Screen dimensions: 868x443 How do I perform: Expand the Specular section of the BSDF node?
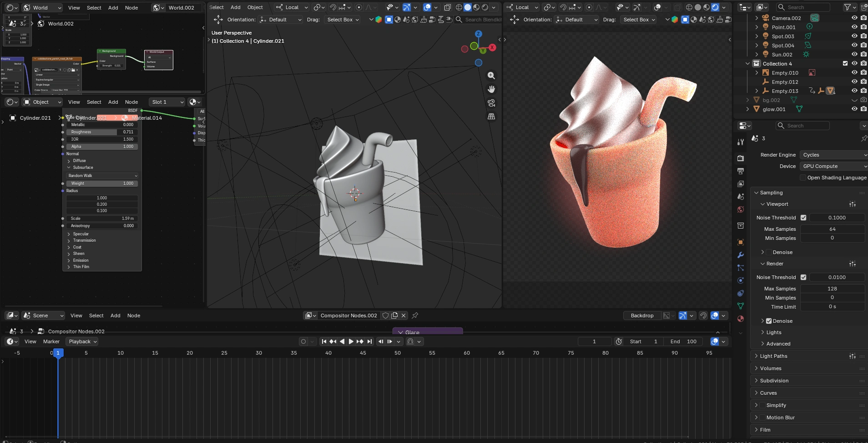click(x=69, y=234)
